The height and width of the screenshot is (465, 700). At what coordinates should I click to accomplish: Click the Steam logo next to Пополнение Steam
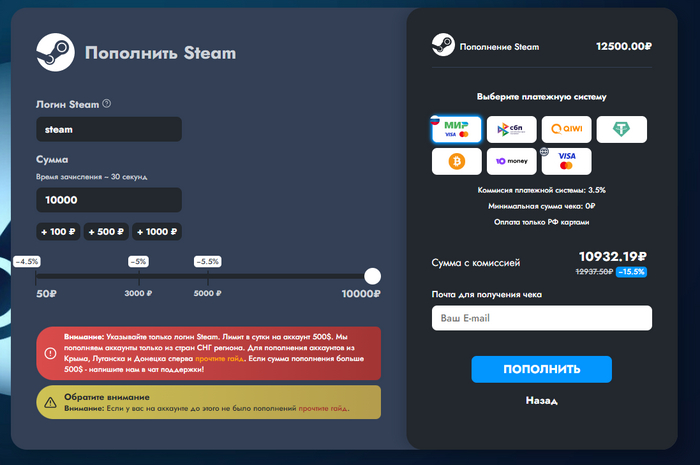tap(443, 45)
